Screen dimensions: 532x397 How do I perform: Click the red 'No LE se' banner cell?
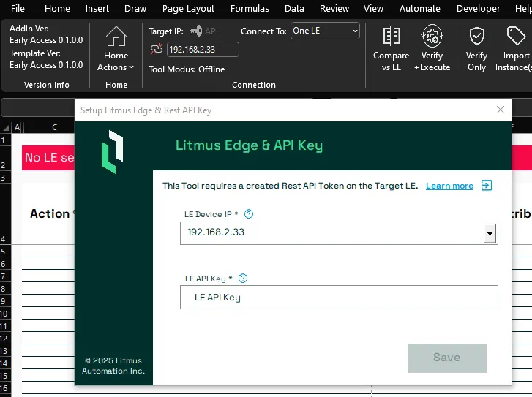48,158
